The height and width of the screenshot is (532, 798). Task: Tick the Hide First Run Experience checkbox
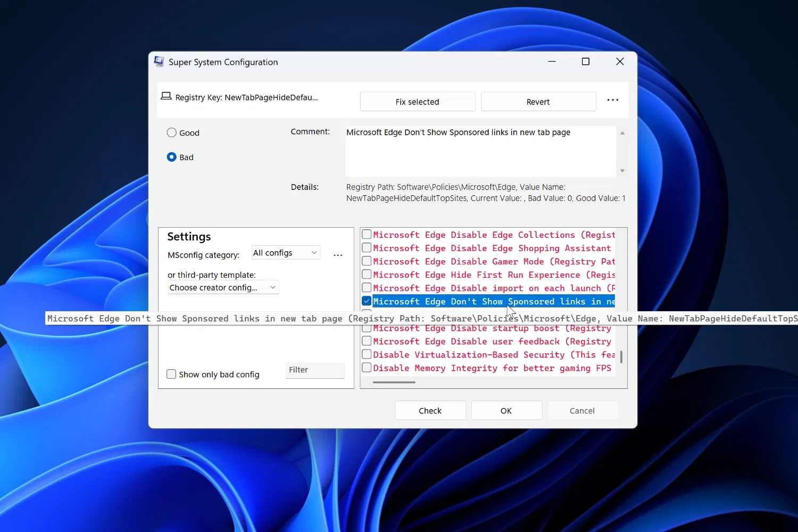pos(367,274)
